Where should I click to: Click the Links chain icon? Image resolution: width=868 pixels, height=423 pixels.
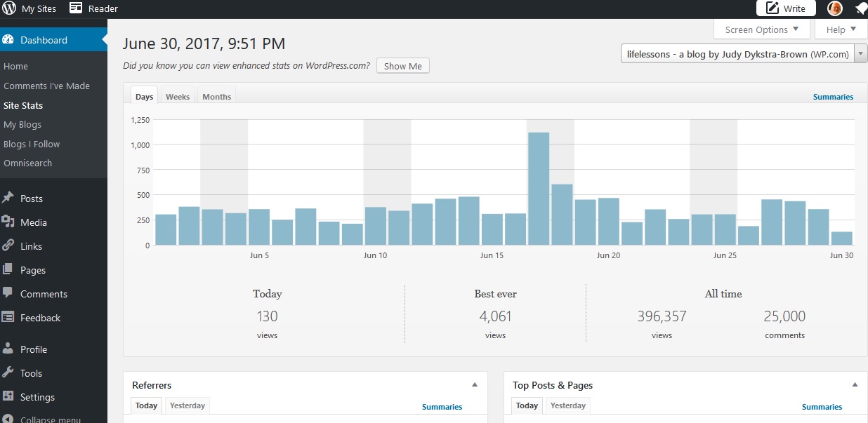click(x=8, y=246)
